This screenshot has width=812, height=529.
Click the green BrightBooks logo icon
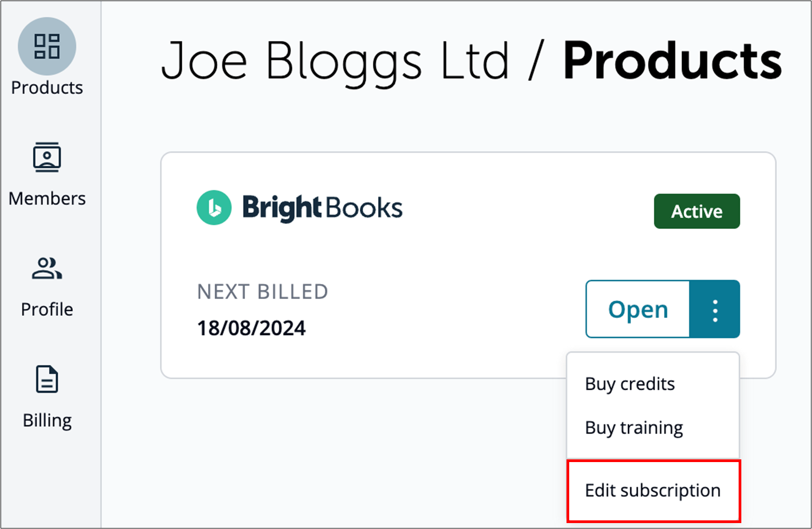(x=214, y=208)
